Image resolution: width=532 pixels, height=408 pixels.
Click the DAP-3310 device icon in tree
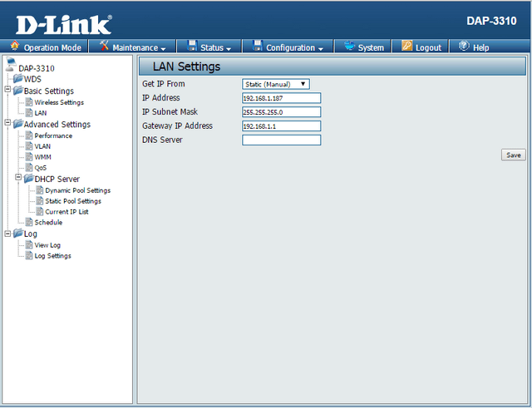(x=11, y=65)
